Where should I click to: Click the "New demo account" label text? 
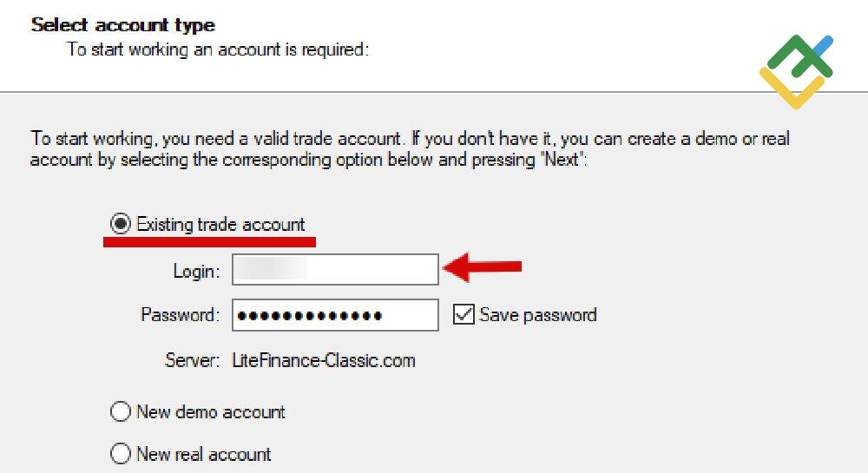click(x=211, y=412)
